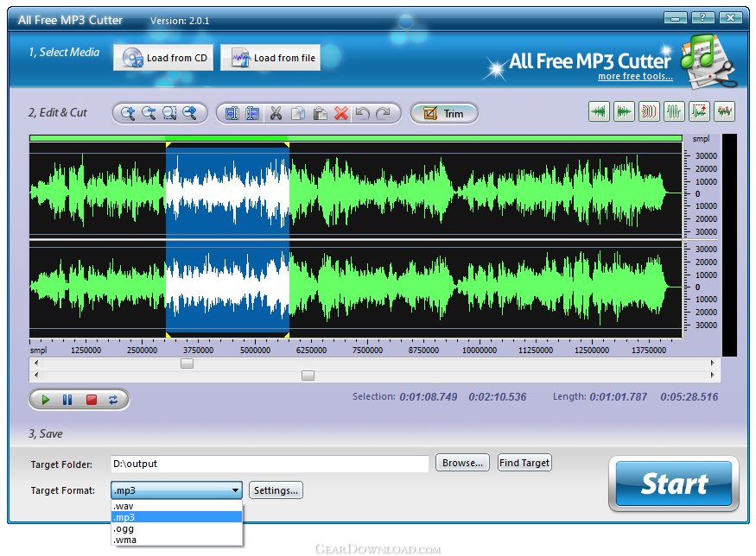Viewport: 756px width, 556px height.
Task: Click the selected region in upper waveform
Action: coord(227,193)
